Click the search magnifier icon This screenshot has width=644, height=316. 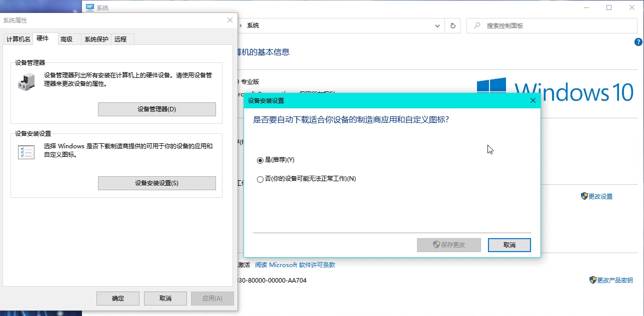coord(477,25)
